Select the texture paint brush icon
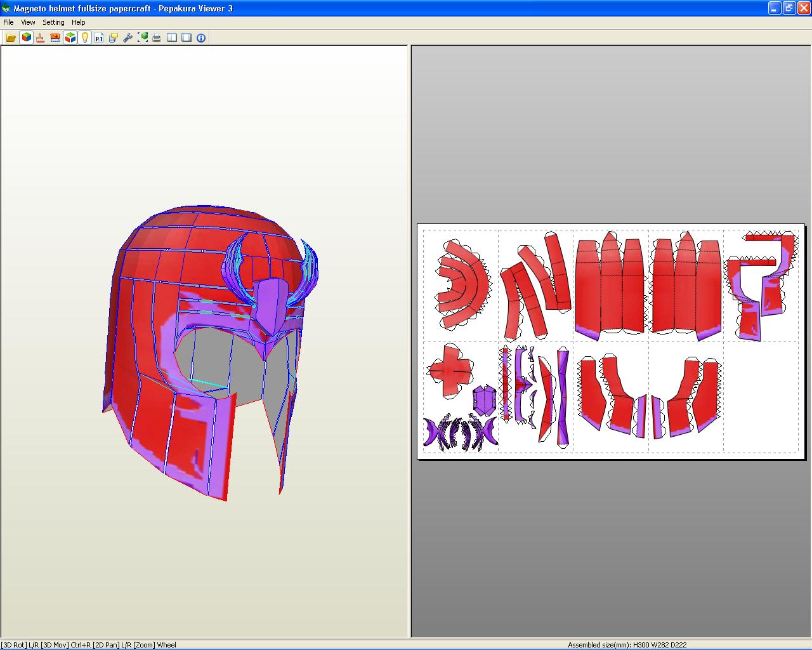The width and height of the screenshot is (812, 650). [x=39, y=37]
